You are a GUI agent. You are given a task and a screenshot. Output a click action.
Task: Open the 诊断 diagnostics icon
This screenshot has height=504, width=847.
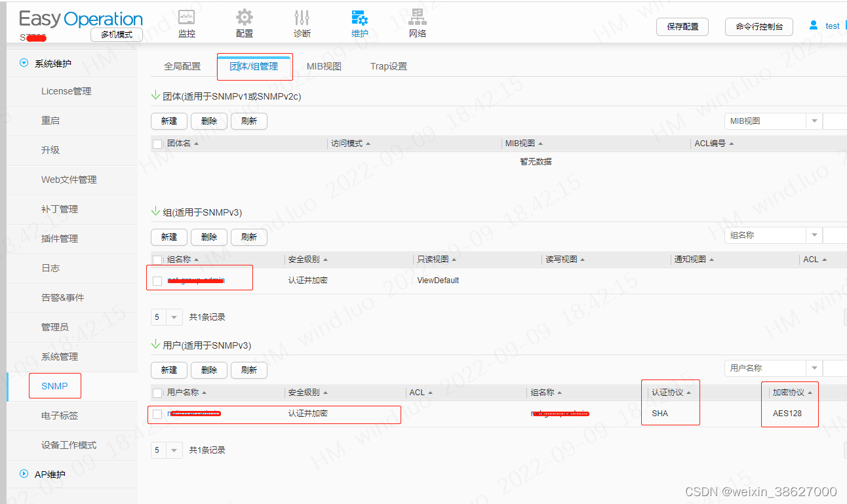pyautogui.click(x=302, y=18)
